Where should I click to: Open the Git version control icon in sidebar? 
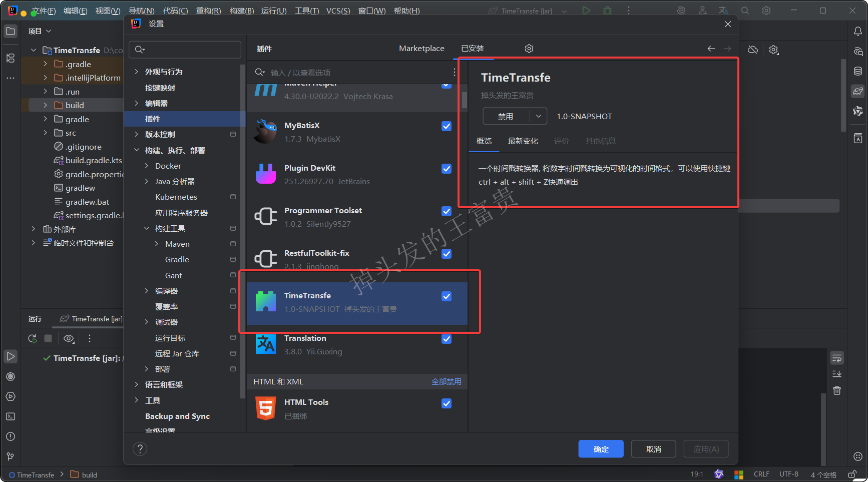tap(11, 456)
